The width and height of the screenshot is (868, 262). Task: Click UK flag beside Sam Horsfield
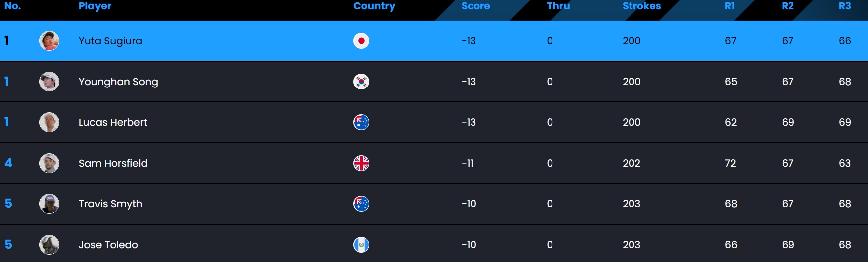pos(361,163)
